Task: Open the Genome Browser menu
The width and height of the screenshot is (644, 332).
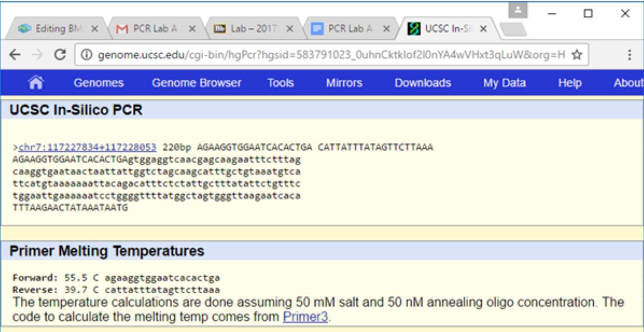Action: point(196,83)
